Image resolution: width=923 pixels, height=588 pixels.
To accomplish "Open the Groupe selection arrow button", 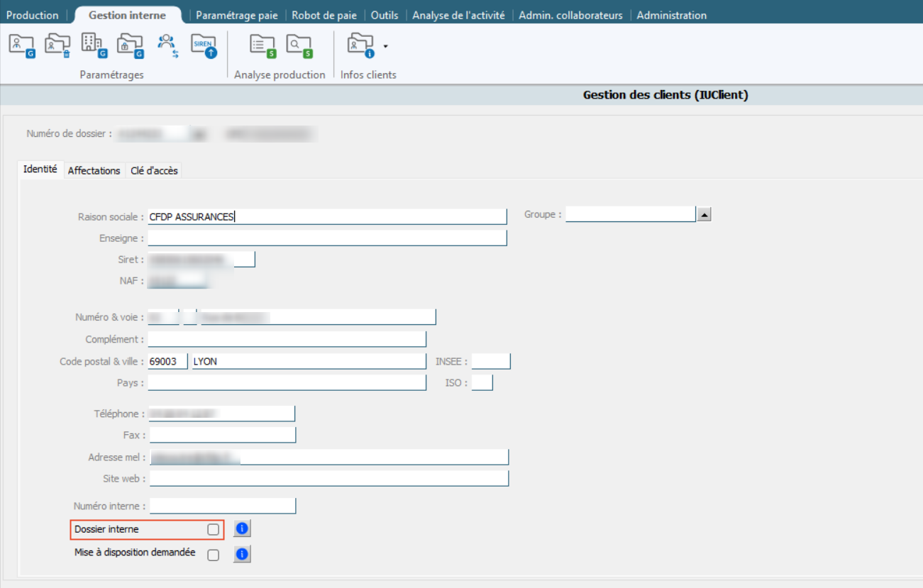I will pos(704,215).
